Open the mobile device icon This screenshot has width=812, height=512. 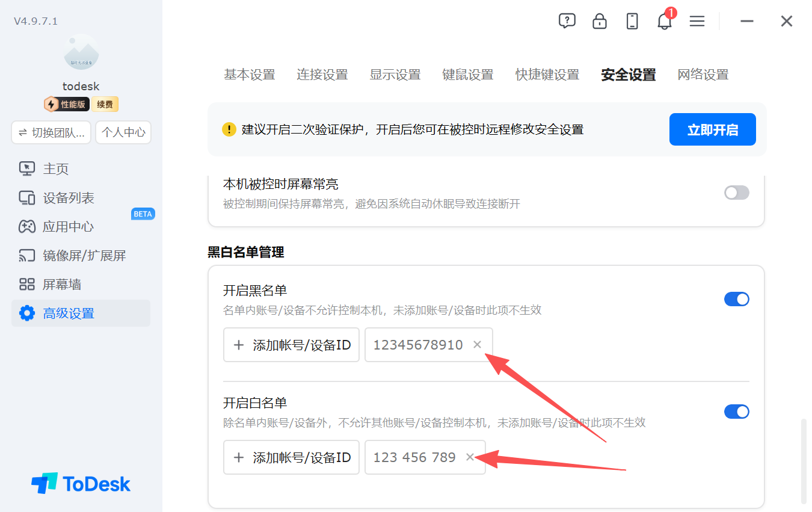coord(632,21)
